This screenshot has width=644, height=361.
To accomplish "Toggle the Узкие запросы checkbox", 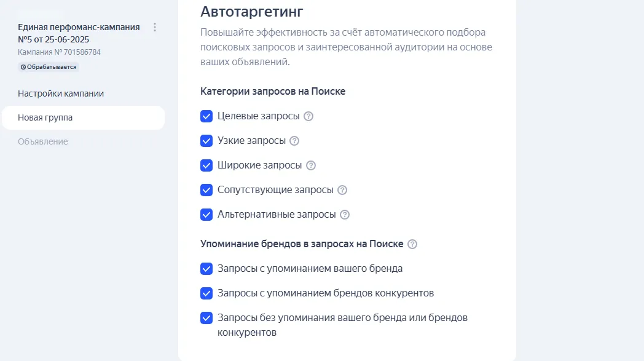I will pos(206,141).
